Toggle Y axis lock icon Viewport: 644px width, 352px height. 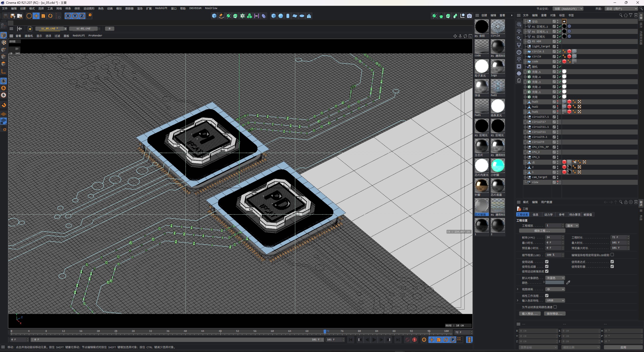pos(75,16)
